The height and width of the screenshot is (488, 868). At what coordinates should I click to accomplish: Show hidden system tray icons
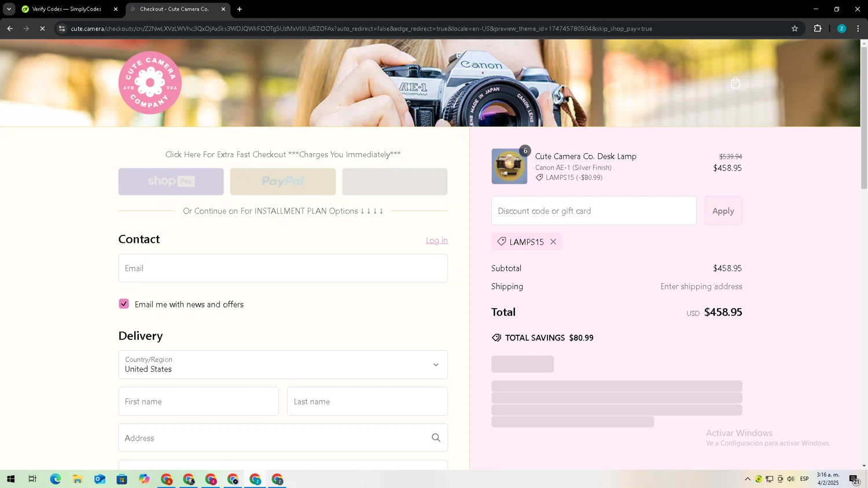748,479
